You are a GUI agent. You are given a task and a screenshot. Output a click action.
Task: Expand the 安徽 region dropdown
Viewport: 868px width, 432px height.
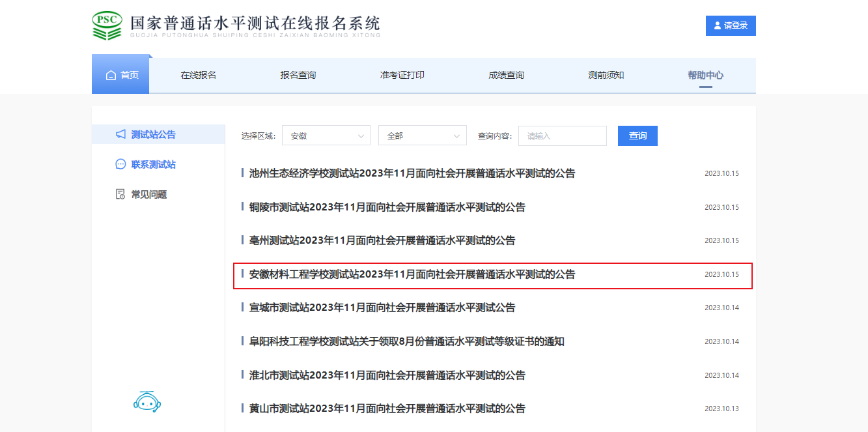click(328, 136)
